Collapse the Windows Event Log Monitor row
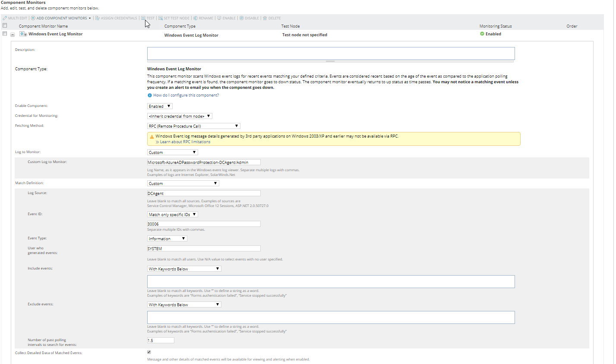616x364 pixels. point(13,35)
